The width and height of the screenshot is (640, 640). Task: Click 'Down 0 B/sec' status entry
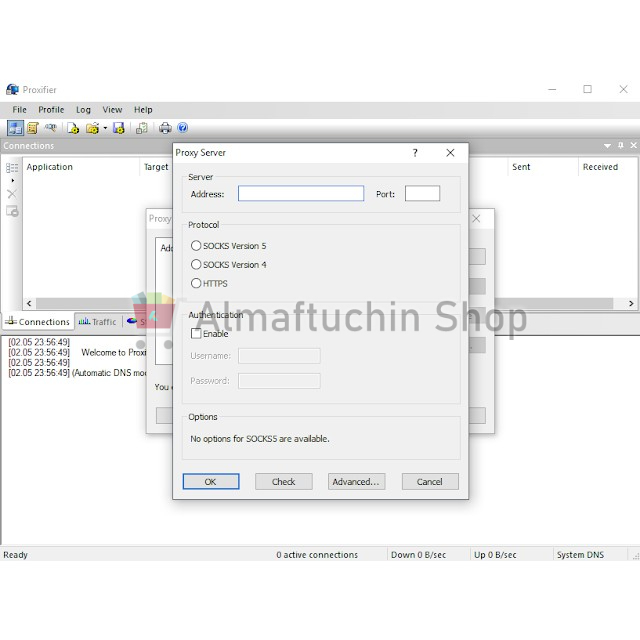pyautogui.click(x=418, y=555)
